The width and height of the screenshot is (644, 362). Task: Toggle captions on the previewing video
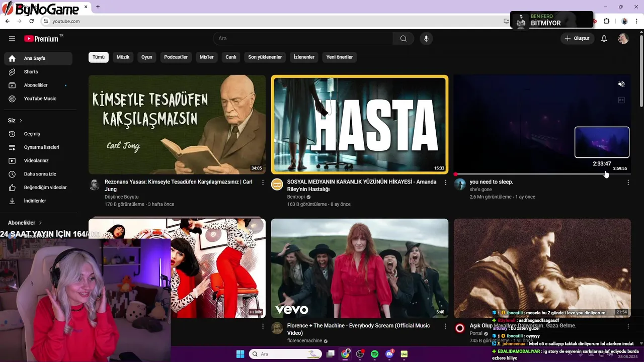[621, 100]
